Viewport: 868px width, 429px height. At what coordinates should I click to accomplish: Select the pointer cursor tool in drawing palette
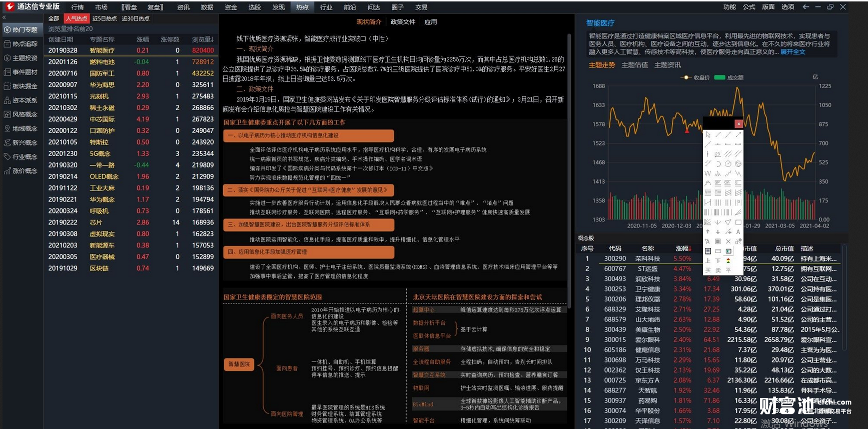[707, 134]
